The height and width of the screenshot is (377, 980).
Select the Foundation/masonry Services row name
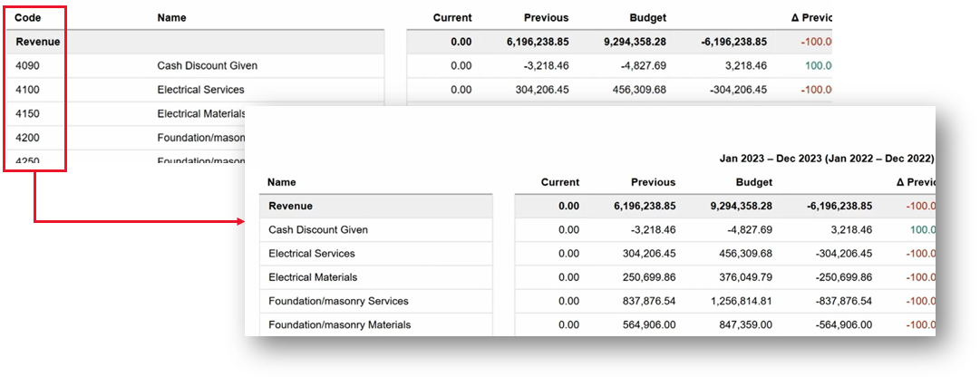[x=338, y=301]
